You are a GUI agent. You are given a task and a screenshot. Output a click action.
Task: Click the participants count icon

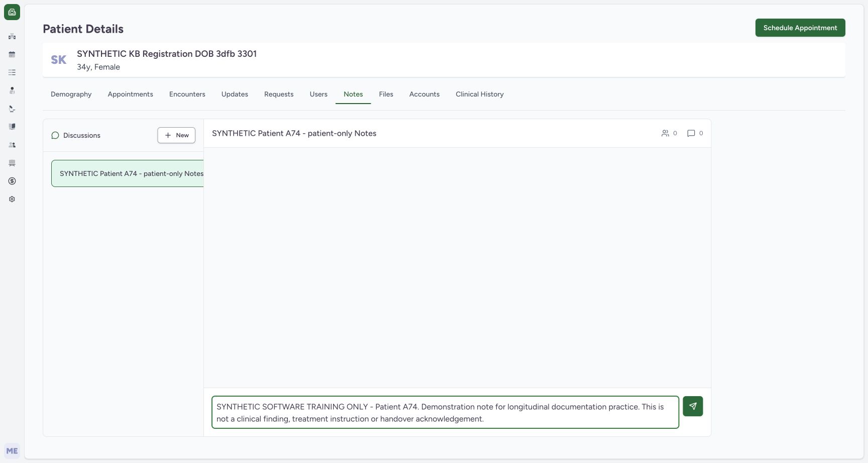(665, 133)
